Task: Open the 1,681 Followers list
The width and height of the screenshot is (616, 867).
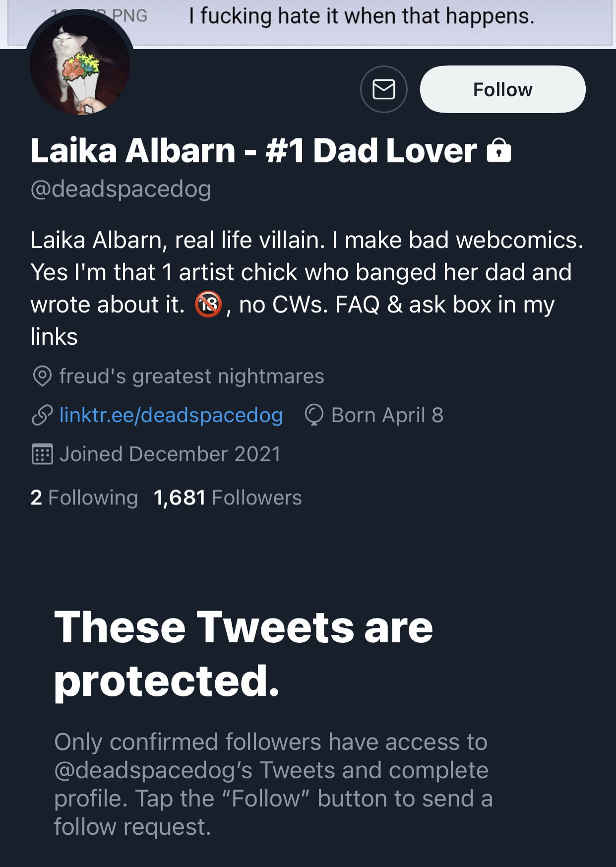Action: [x=228, y=497]
